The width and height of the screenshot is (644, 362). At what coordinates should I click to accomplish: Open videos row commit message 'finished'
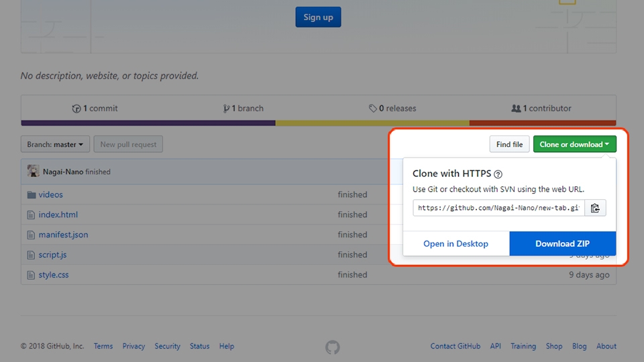point(352,194)
